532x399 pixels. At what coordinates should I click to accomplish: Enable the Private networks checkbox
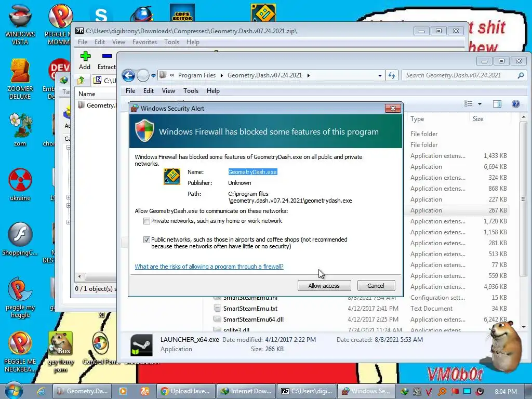[x=147, y=221]
